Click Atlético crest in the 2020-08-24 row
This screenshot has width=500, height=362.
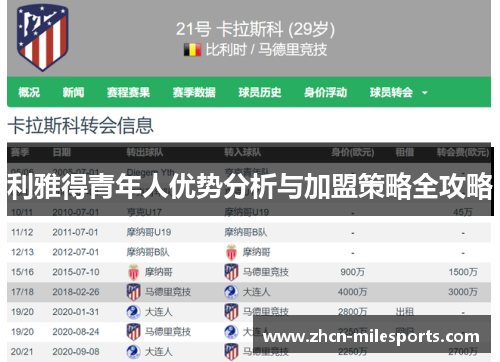point(133,332)
